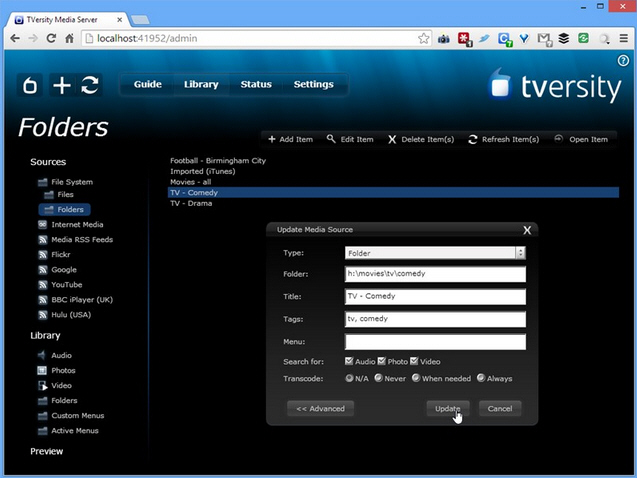Bookmark page with the star icon
The height and width of the screenshot is (478, 637).
pos(423,39)
